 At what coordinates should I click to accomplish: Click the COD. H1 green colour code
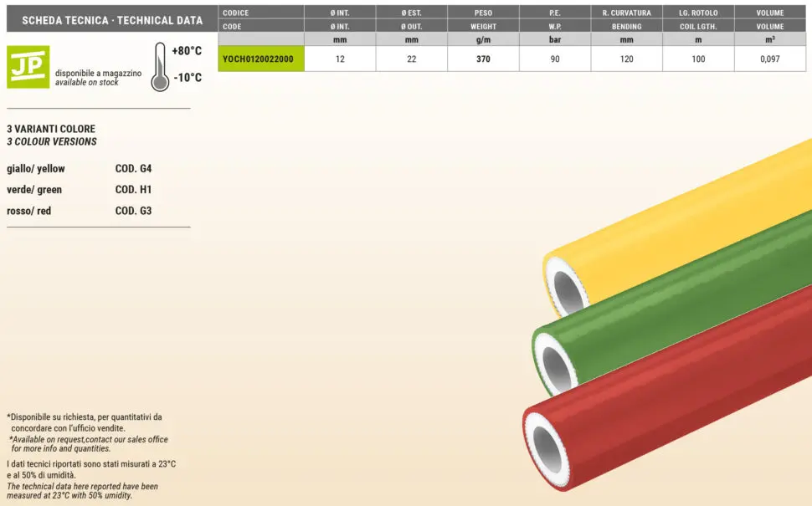[x=133, y=190]
